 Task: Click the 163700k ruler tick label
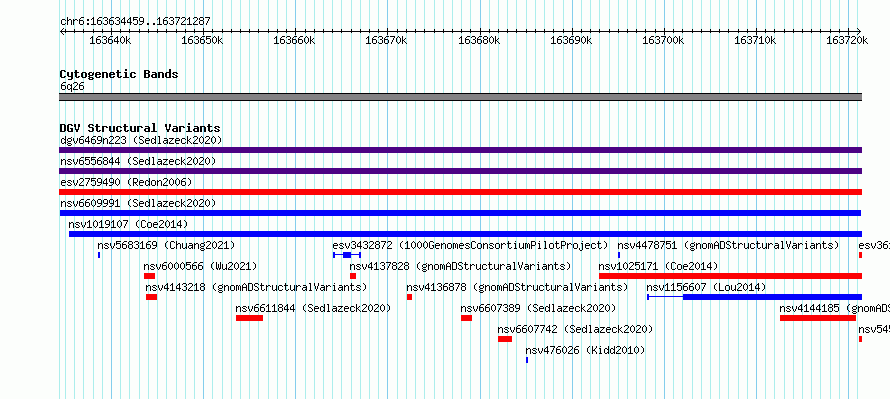point(664,40)
